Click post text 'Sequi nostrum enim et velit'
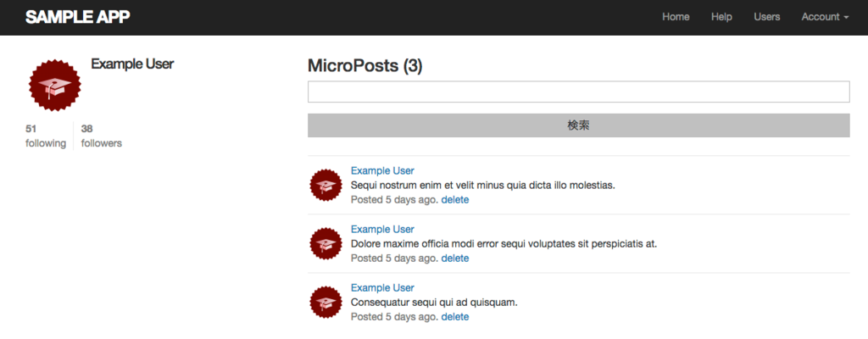Viewport: 868px width, 339px height. pos(483,186)
